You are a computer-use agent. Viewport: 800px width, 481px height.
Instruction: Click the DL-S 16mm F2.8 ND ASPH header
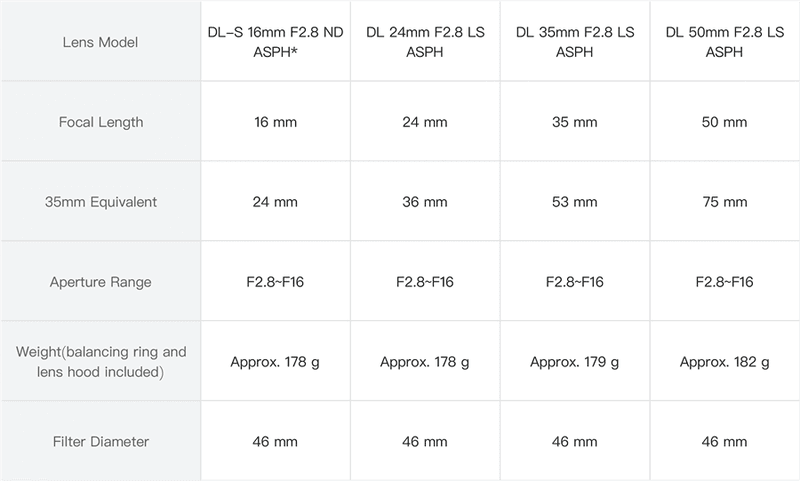[x=275, y=42]
